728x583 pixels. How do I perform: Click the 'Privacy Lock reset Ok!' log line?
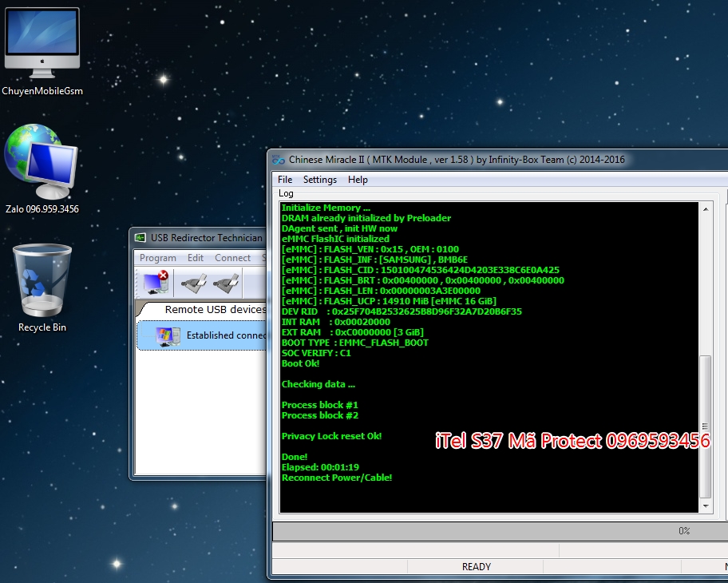[x=331, y=436]
